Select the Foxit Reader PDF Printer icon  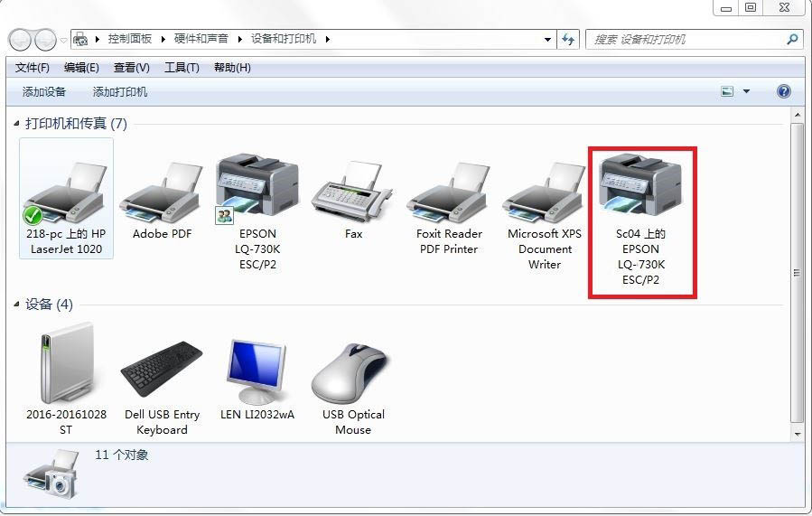point(449,193)
